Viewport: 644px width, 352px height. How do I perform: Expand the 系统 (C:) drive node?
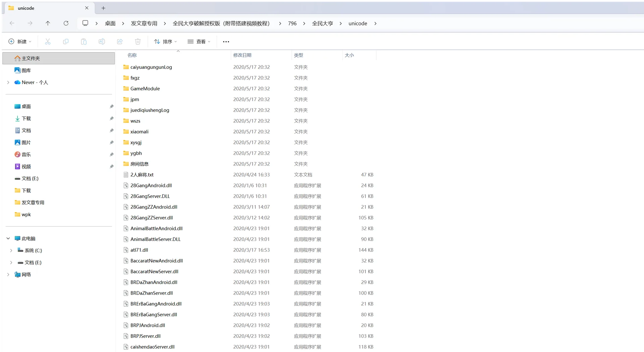point(11,251)
